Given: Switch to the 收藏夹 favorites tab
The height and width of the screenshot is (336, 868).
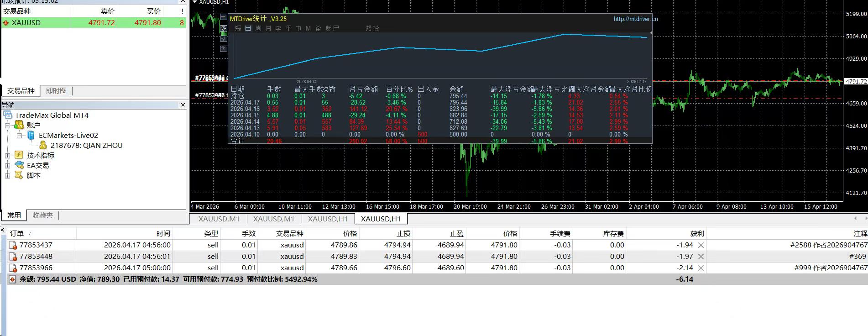Looking at the screenshot, I should 42,215.
